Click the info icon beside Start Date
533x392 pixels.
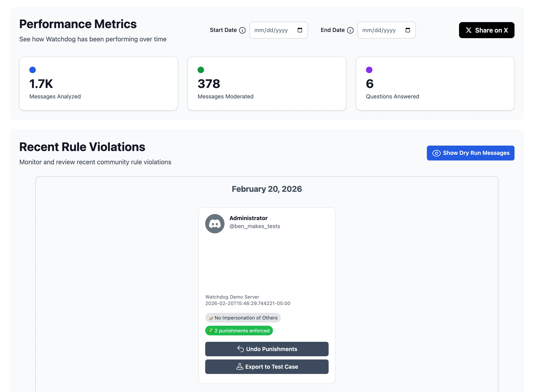tap(242, 30)
